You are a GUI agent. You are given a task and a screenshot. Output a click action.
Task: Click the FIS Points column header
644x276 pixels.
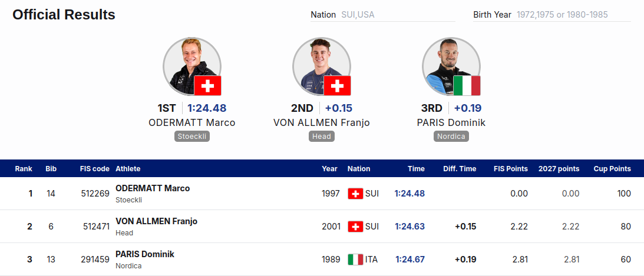[510, 168]
